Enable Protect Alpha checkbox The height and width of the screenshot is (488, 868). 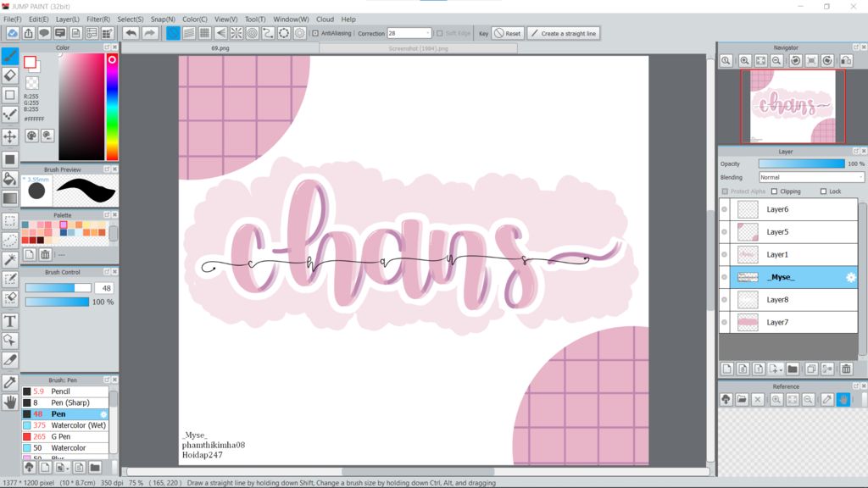(x=725, y=191)
